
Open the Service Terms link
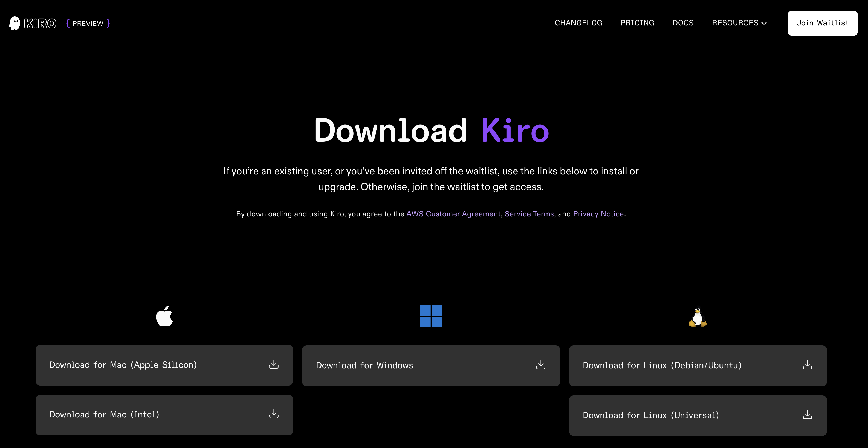tap(529, 214)
